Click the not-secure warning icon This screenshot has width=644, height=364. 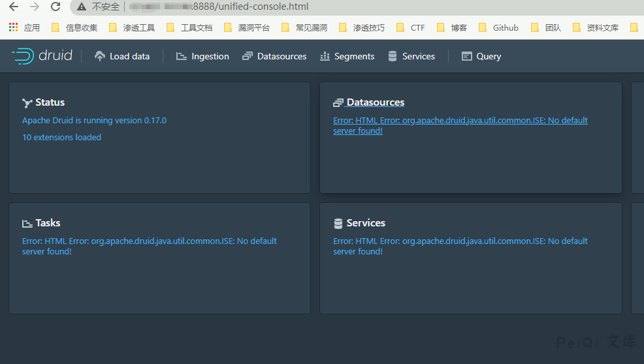tap(82, 7)
